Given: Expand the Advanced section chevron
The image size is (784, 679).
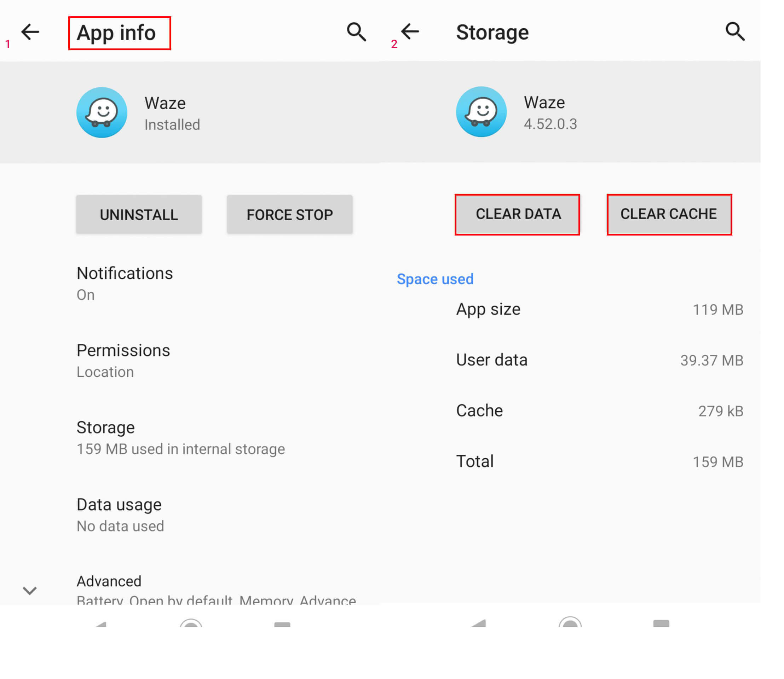Looking at the screenshot, I should click(x=30, y=590).
